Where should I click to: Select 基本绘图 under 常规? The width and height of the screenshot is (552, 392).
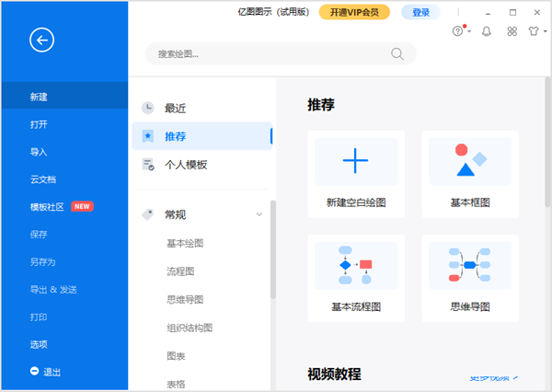point(185,243)
